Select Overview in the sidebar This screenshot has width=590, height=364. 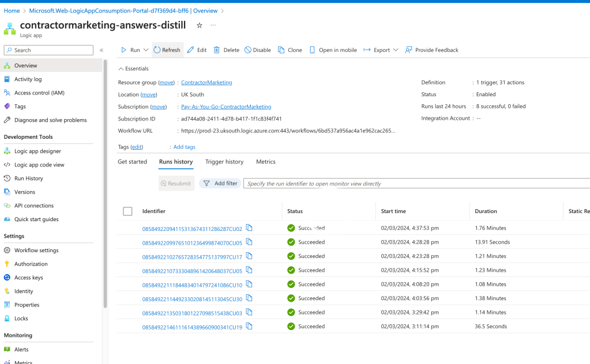51,65
